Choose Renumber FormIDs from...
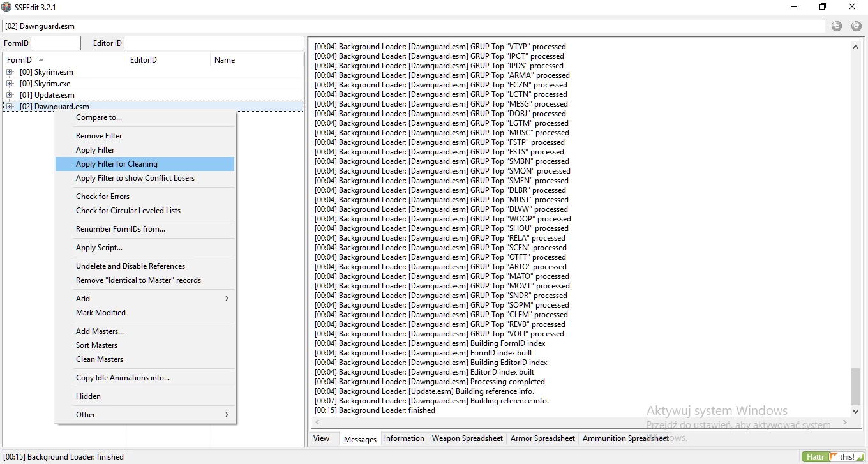 pos(145,229)
